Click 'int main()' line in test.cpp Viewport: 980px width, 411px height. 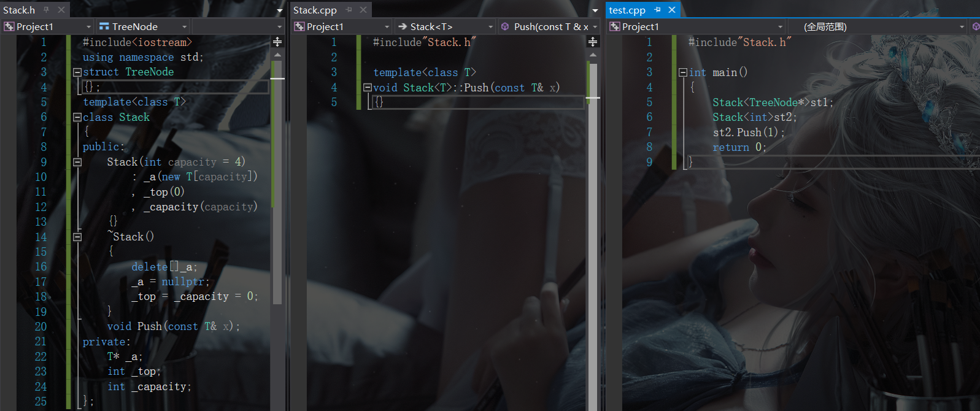pyautogui.click(x=718, y=72)
